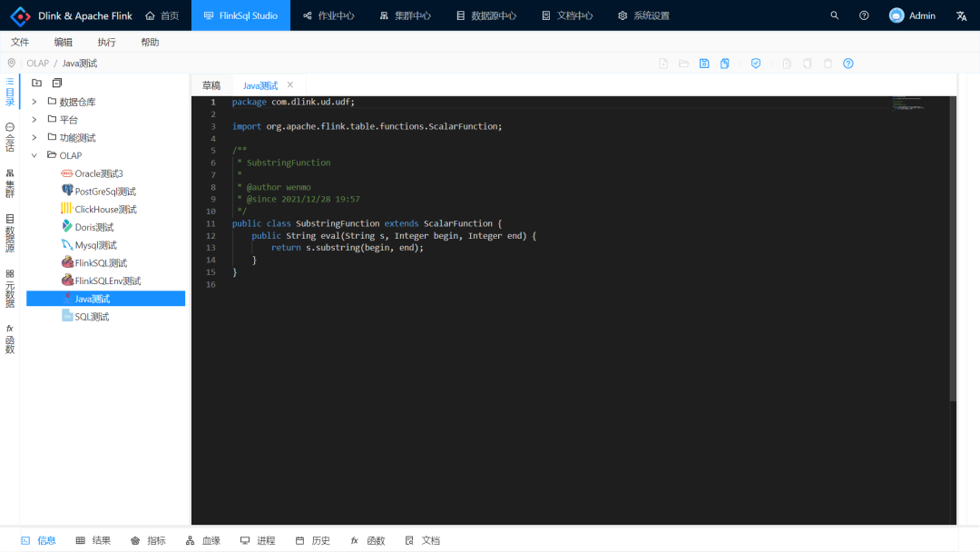Select ClickHouse测试 in the tree
Image resolution: width=980 pixels, height=552 pixels.
pos(105,210)
